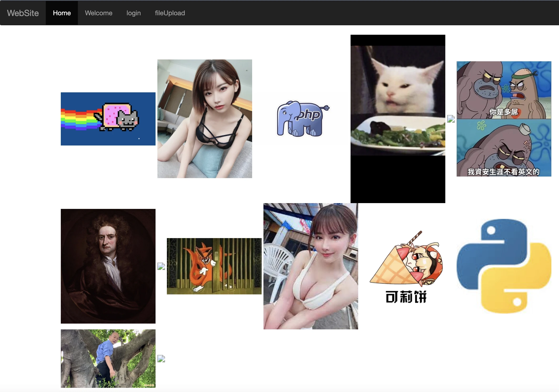Click the broken image icon beside cat meme
The width and height of the screenshot is (559, 392).
[451, 119]
